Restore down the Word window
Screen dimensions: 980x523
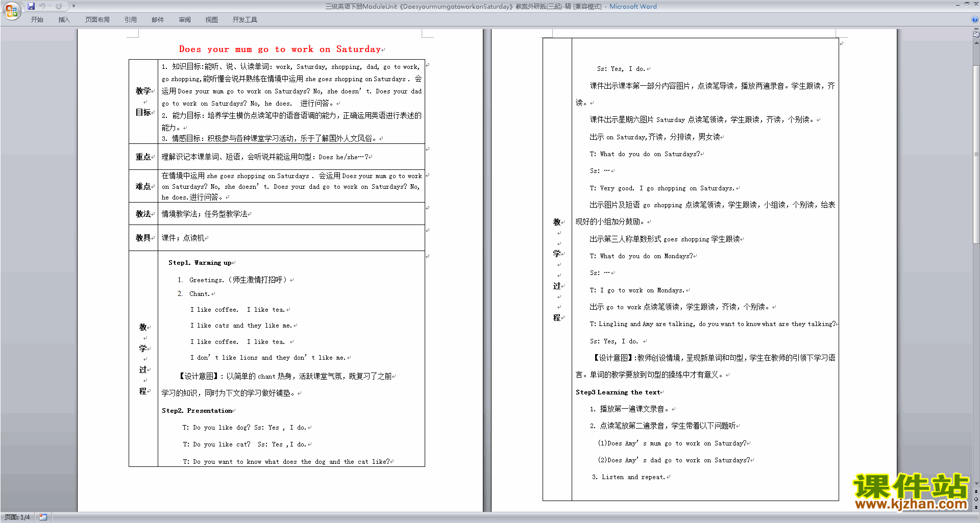click(967, 4)
